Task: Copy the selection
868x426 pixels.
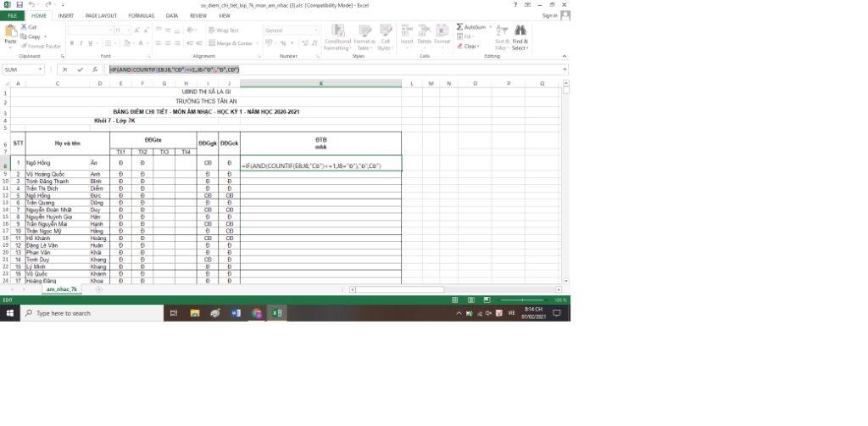Action: pos(31,36)
